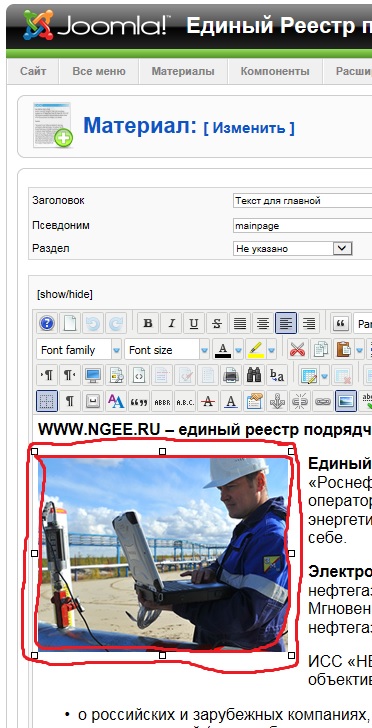372x728 pixels.
Task: Open the preview document icon
Action: [x=116, y=375]
